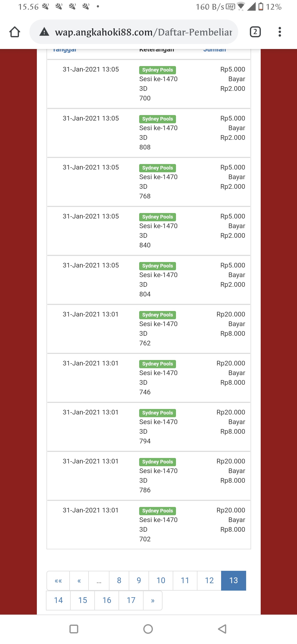Screen dimensions: 297x644
Task: Open page 17 in pagination
Action: click(x=131, y=600)
